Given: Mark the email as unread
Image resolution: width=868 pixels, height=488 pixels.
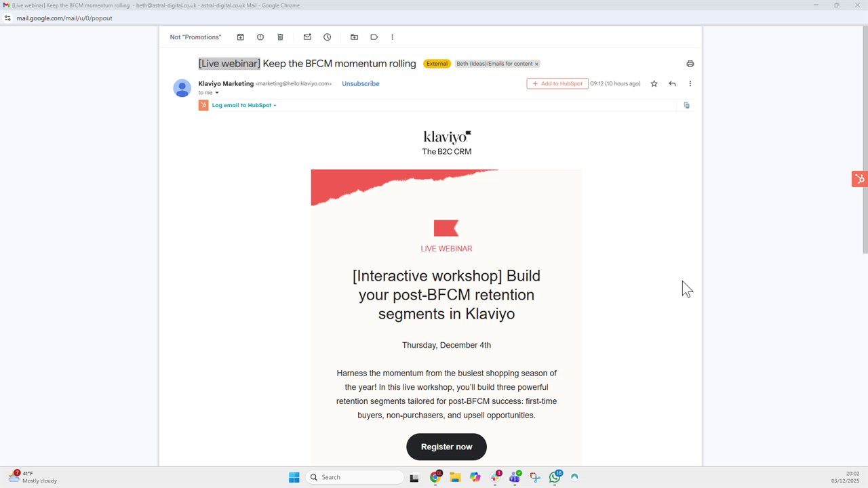Looking at the screenshot, I should coord(307,37).
